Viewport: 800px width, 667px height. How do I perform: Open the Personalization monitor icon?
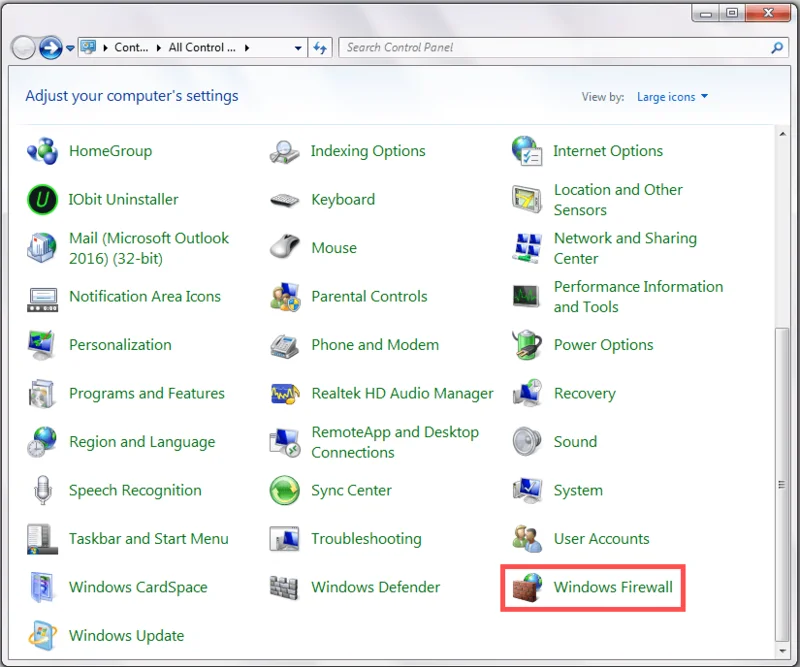point(42,345)
